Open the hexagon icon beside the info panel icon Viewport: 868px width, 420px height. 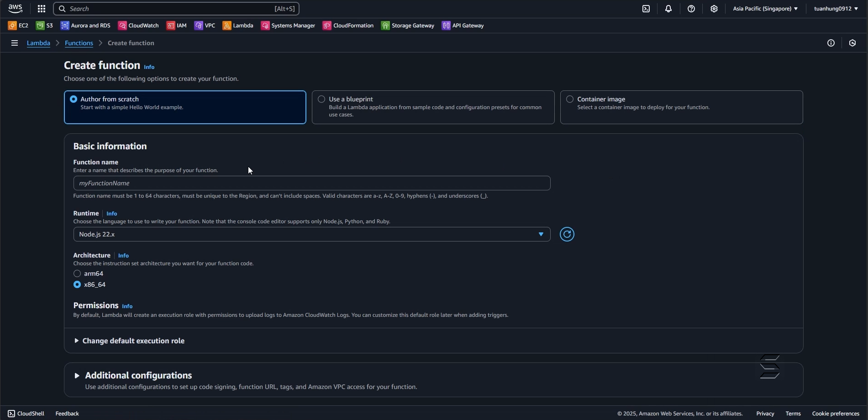852,43
